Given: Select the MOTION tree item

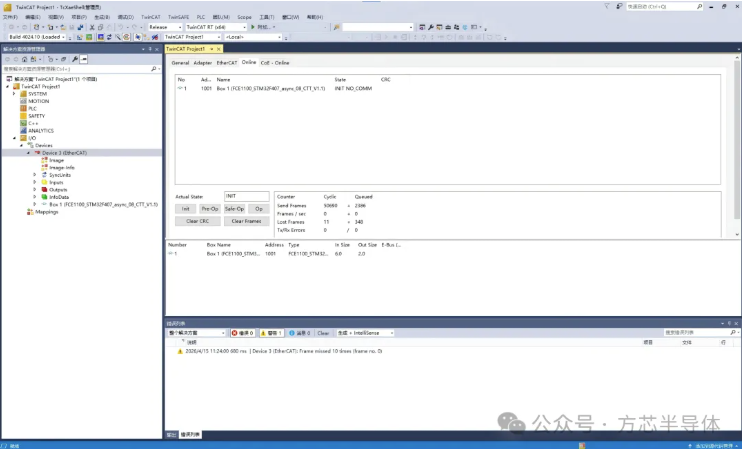Looking at the screenshot, I should tap(38, 101).
